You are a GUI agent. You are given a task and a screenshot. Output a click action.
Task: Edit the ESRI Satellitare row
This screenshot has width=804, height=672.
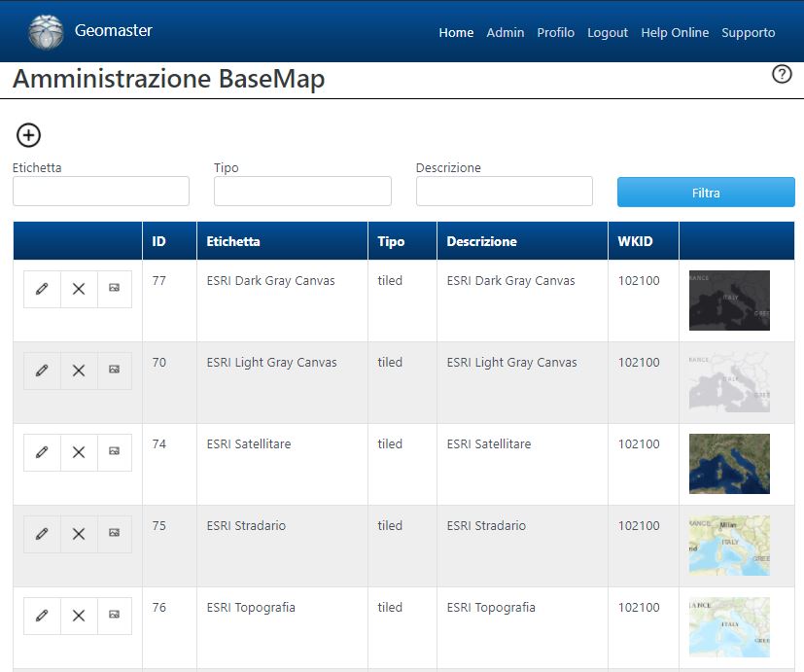pyautogui.click(x=42, y=452)
